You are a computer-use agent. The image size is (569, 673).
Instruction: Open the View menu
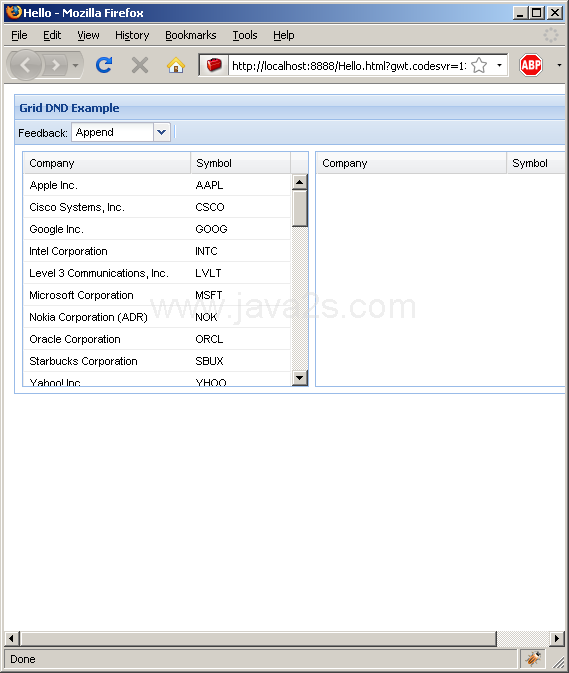tap(88, 35)
